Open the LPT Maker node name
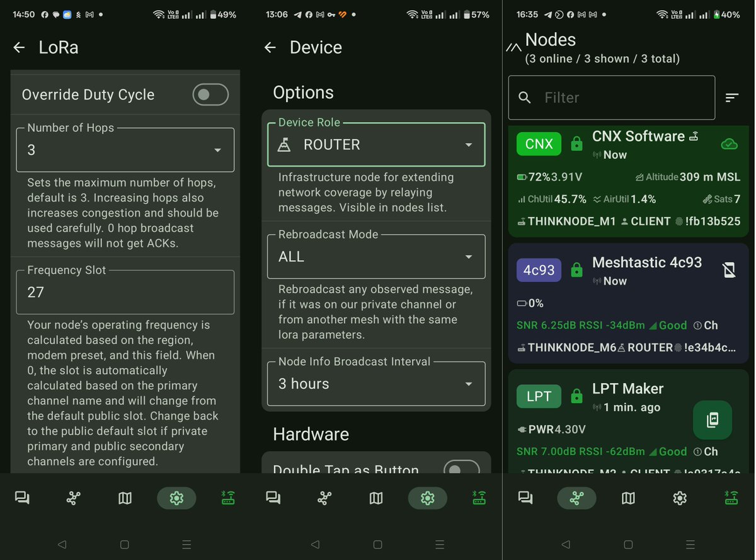This screenshot has height=560, width=756. point(627,389)
